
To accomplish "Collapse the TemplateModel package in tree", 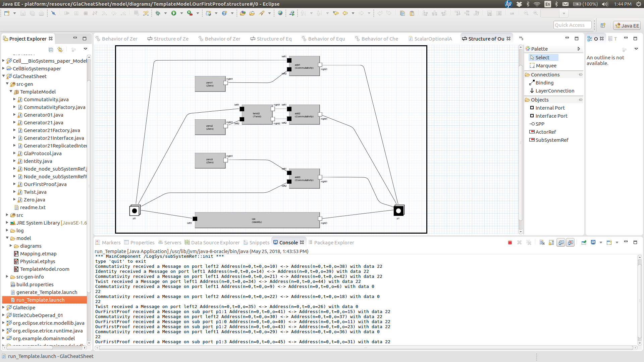I will (11, 92).
